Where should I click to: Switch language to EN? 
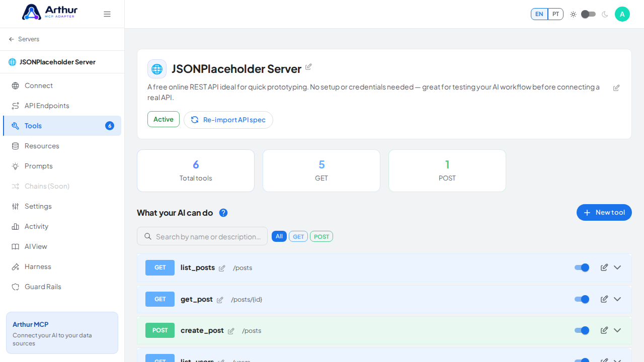pyautogui.click(x=539, y=14)
